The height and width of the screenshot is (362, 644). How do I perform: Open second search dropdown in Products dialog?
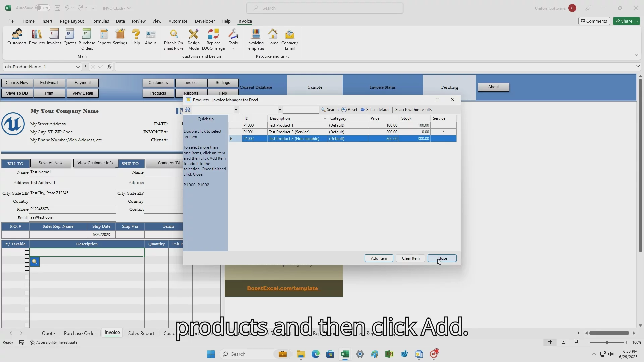(x=279, y=110)
